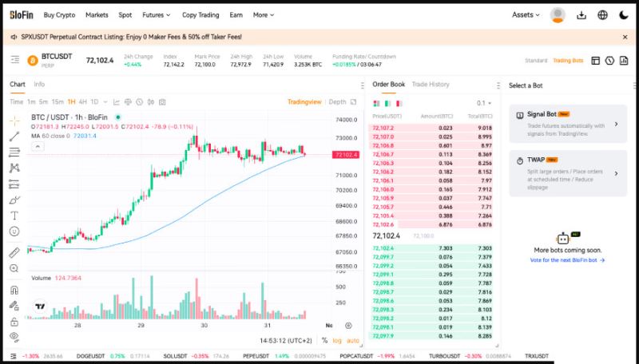Click Vote for the next BloFin bot
This screenshot has height=364, width=639.
[x=566, y=260]
